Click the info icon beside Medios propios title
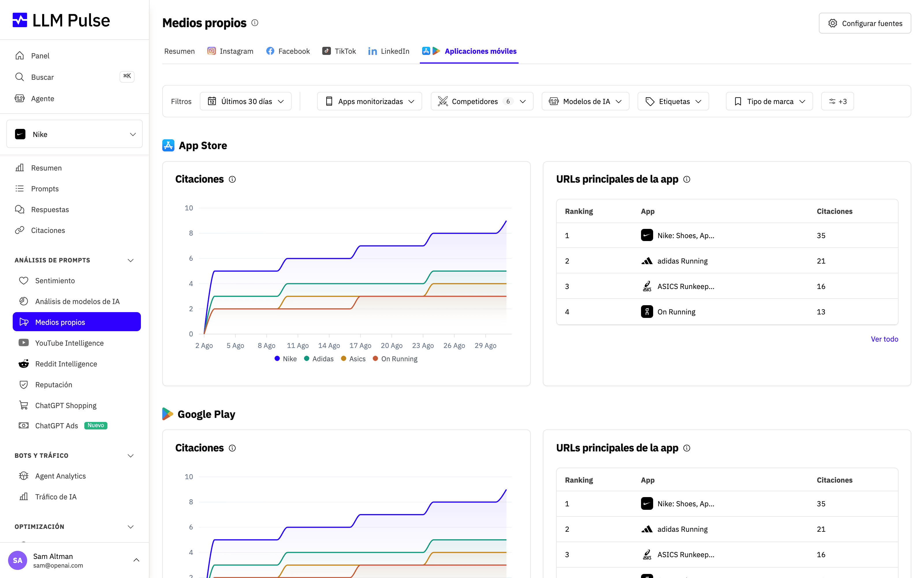Screen dimensions: 924x578 [x=255, y=23]
